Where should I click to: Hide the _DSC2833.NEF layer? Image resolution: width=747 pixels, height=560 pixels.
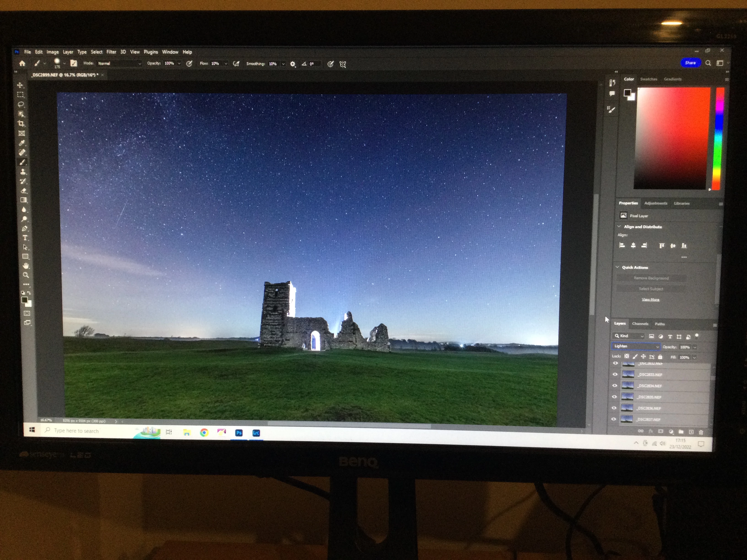(615, 374)
